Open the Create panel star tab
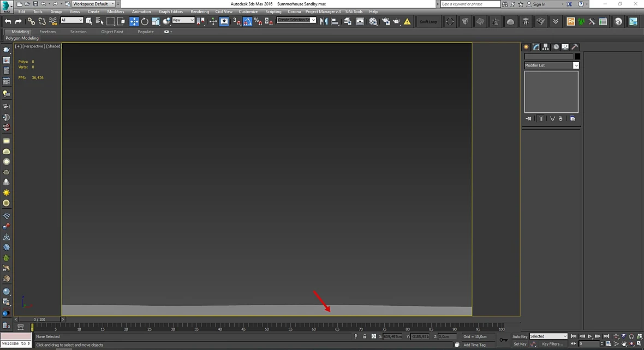The height and width of the screenshot is (350, 644). [x=526, y=47]
